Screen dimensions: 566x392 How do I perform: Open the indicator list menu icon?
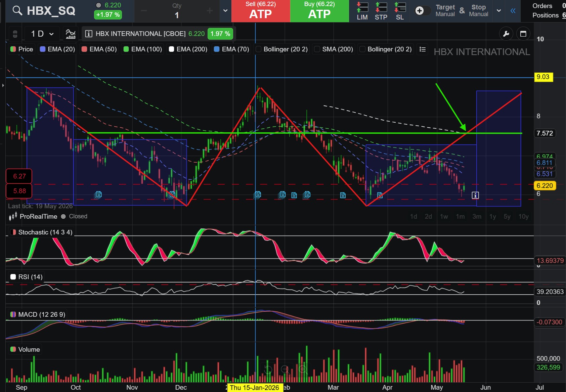click(x=423, y=49)
